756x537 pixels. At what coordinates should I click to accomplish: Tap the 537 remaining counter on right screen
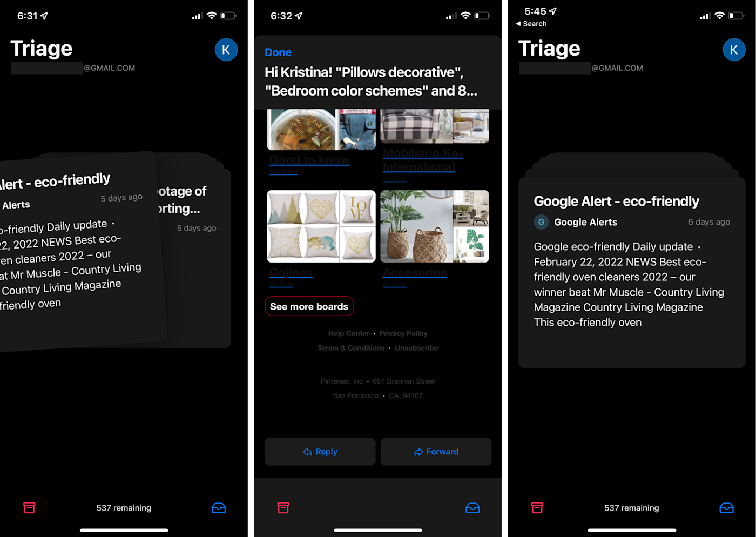tap(632, 508)
